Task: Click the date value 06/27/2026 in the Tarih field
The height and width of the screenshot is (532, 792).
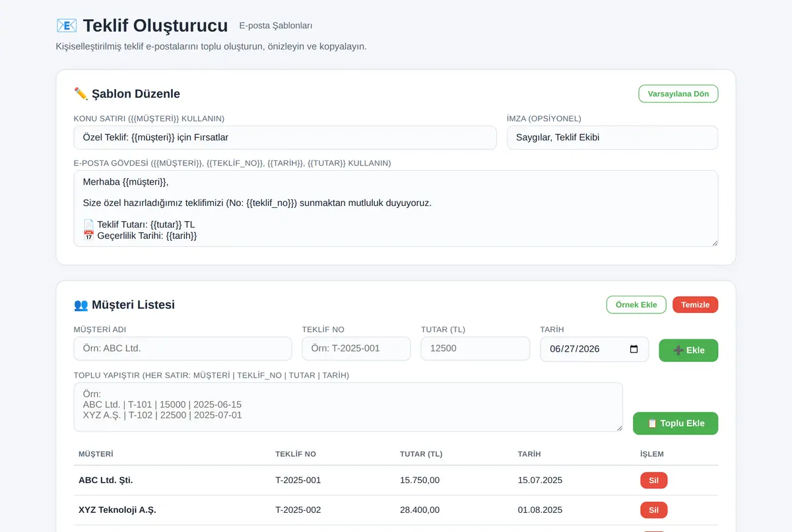Action: point(574,349)
